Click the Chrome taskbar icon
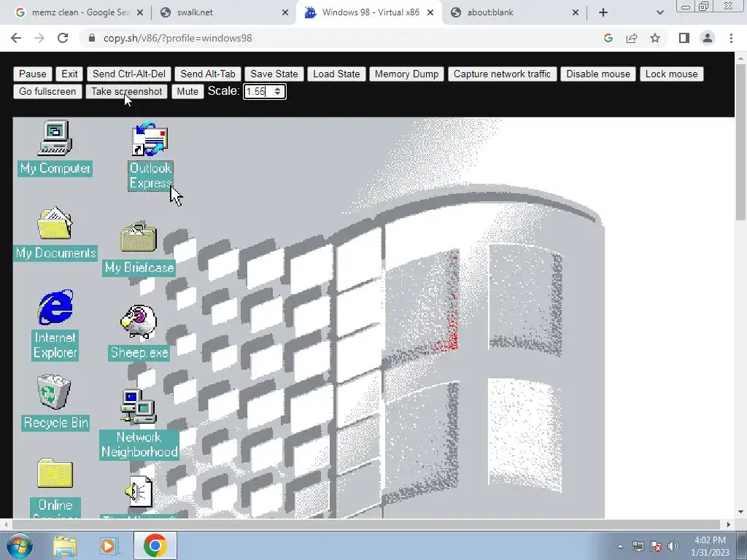Screen dimensions: 747x560 click(155, 545)
